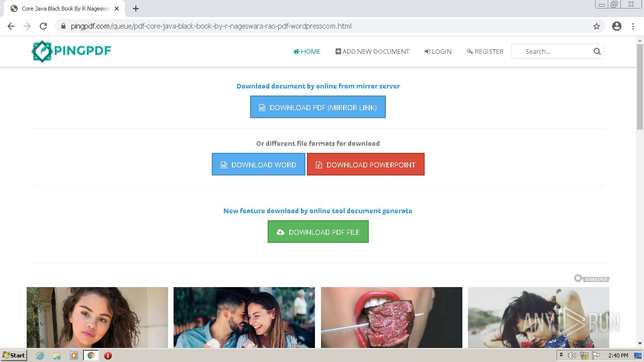The width and height of the screenshot is (644, 362).
Task: Click the PINGPDF logo
Action: point(71,51)
